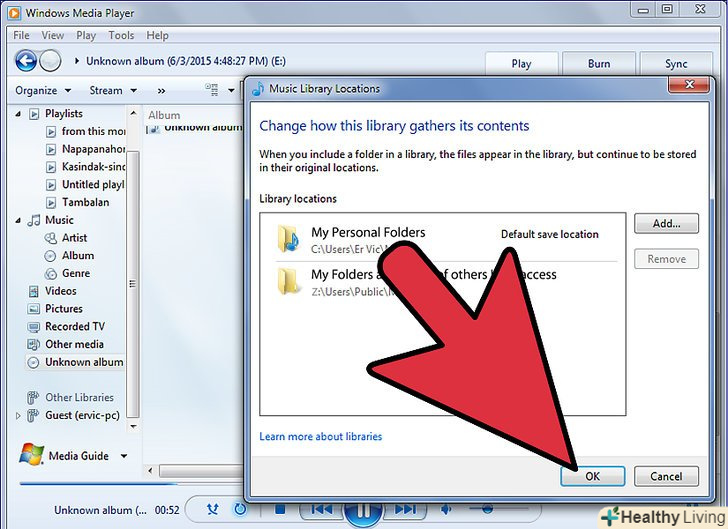
Task: Confirm with the OK button
Action: (592, 476)
